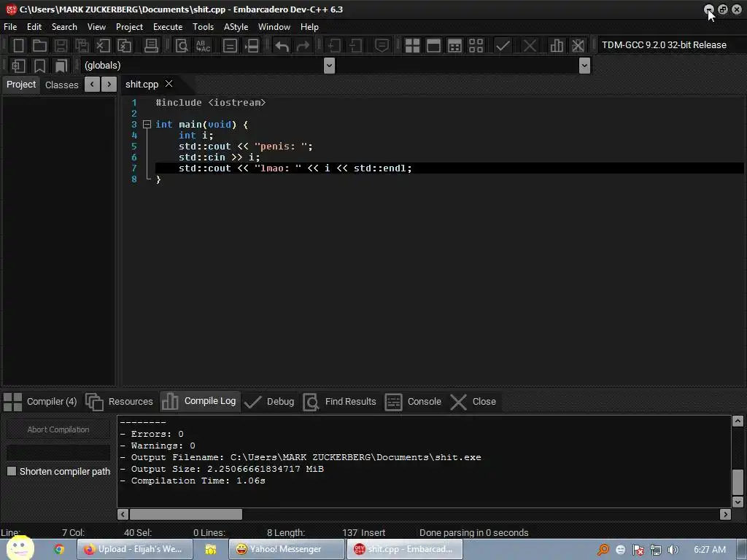Open file folder icon in toolbar
This screenshot has width=747, height=560.
pos(39,46)
